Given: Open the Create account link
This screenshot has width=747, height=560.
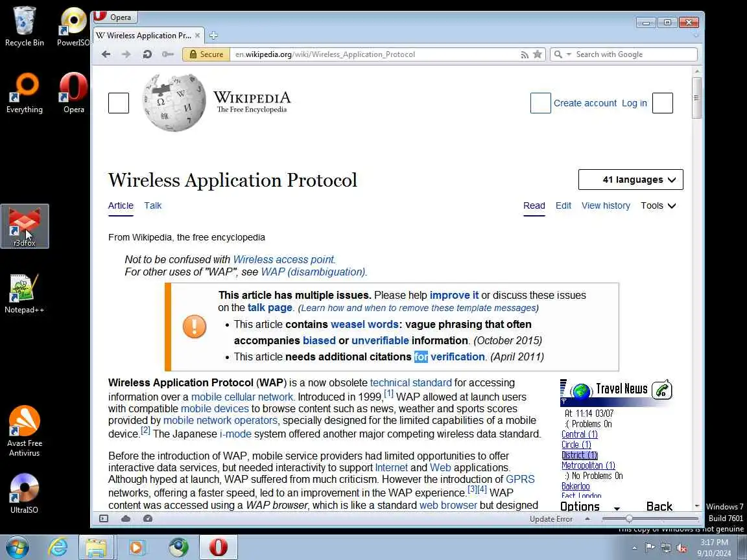Looking at the screenshot, I should [585, 103].
